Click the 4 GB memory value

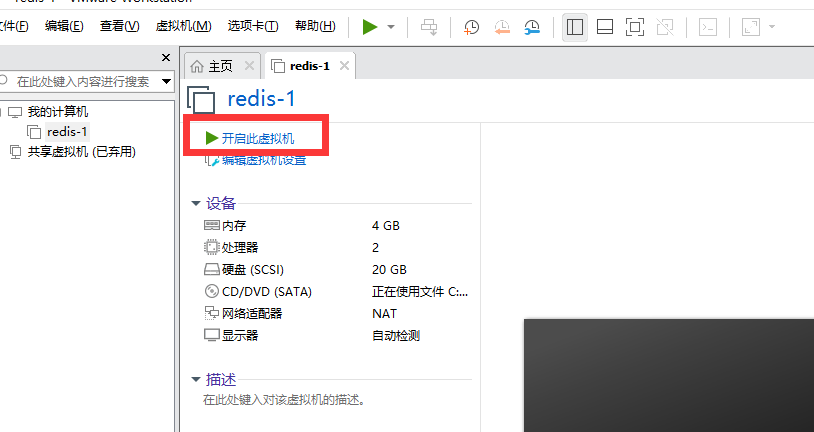tap(386, 225)
